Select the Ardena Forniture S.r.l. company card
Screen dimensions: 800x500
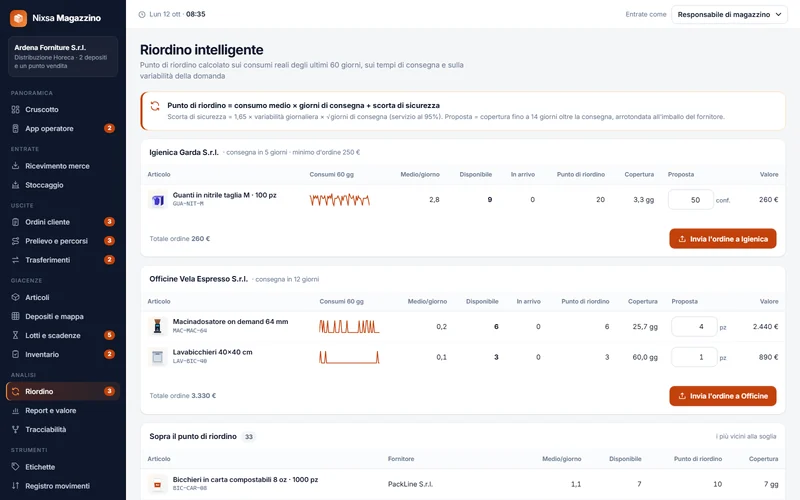(x=63, y=56)
